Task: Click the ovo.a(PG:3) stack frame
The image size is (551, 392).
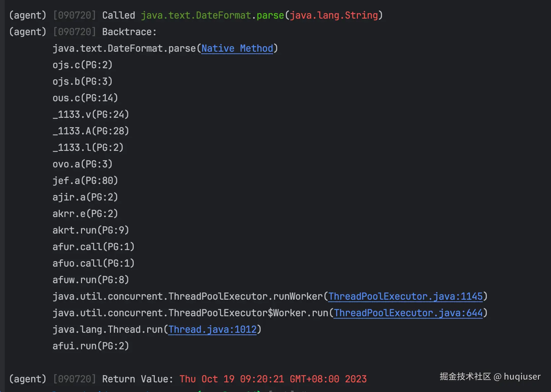Action: (82, 164)
